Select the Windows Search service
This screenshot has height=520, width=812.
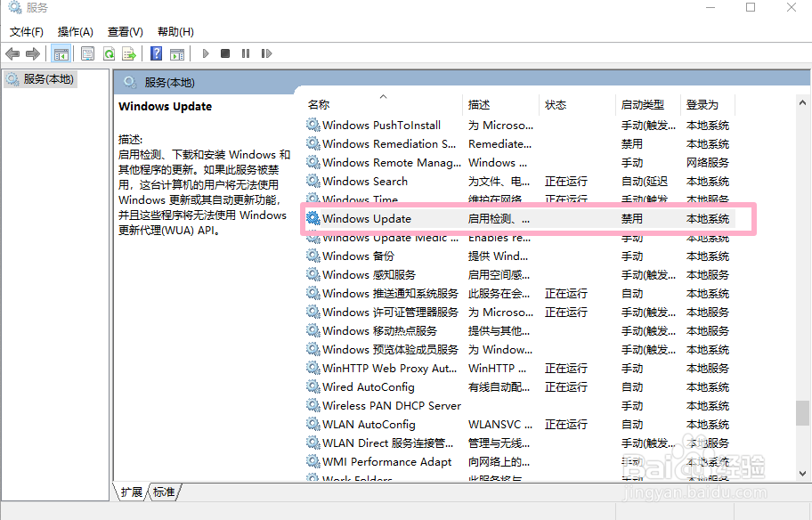pos(519,182)
